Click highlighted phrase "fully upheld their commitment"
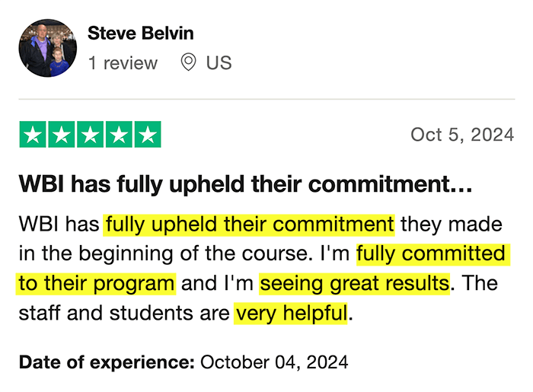 point(250,225)
